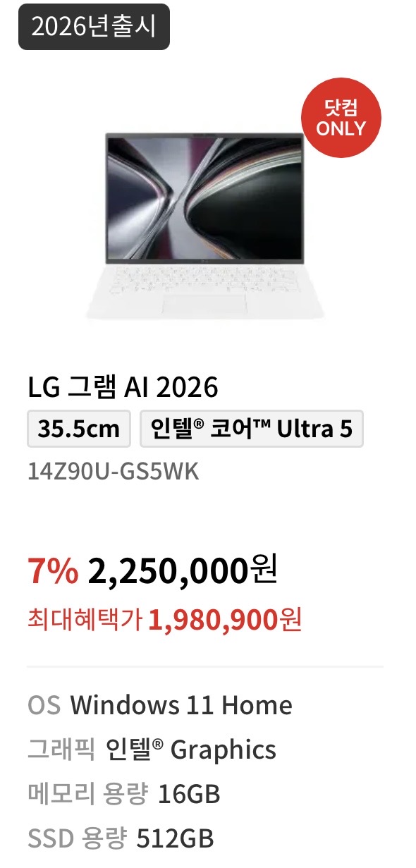This screenshot has width=416, height=868.
Task: Select the 35.5cm screen size tag
Action: [x=79, y=429]
